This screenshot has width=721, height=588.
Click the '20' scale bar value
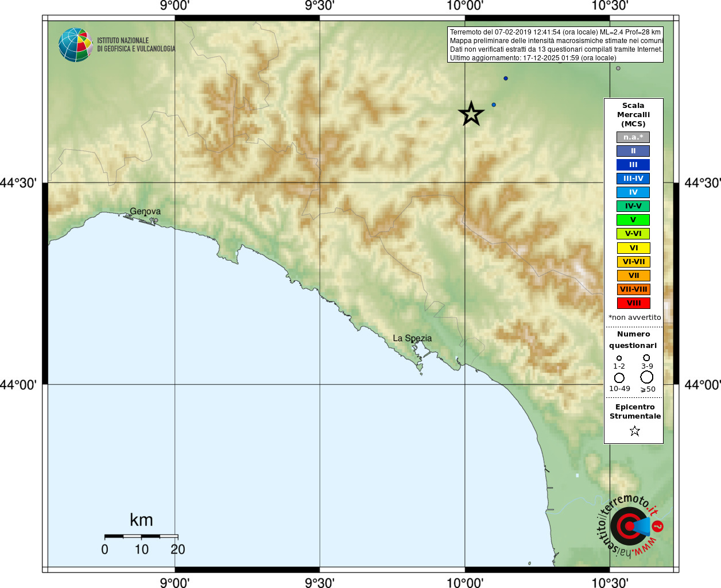(x=178, y=550)
